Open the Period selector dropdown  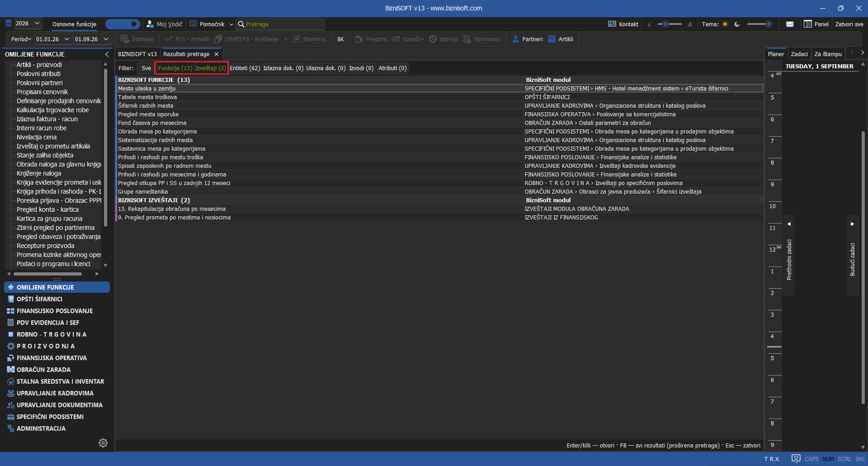tap(21, 39)
